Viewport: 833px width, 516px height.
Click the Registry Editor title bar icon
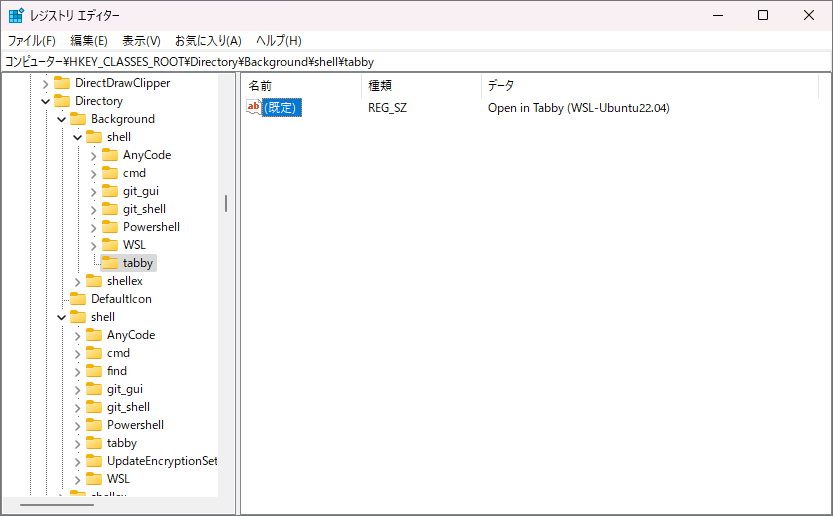[x=16, y=15]
